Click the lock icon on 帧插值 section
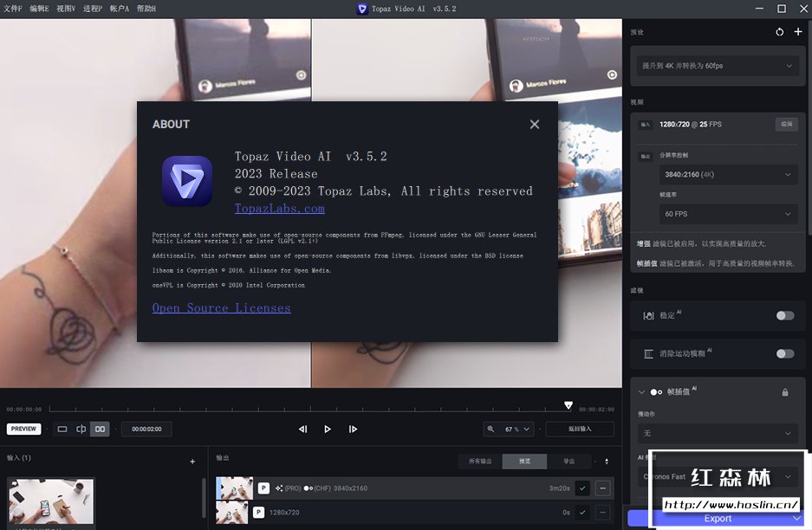 785,392
